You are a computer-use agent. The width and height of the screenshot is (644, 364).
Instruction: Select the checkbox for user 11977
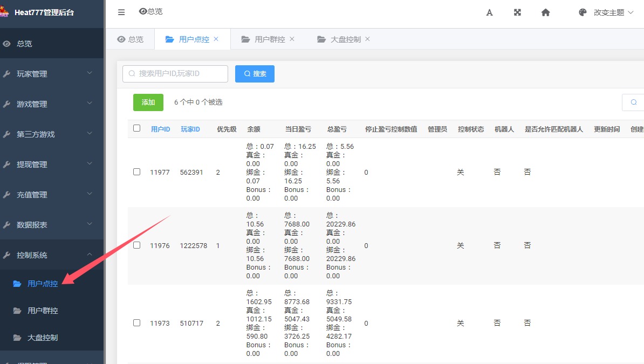[136, 171]
